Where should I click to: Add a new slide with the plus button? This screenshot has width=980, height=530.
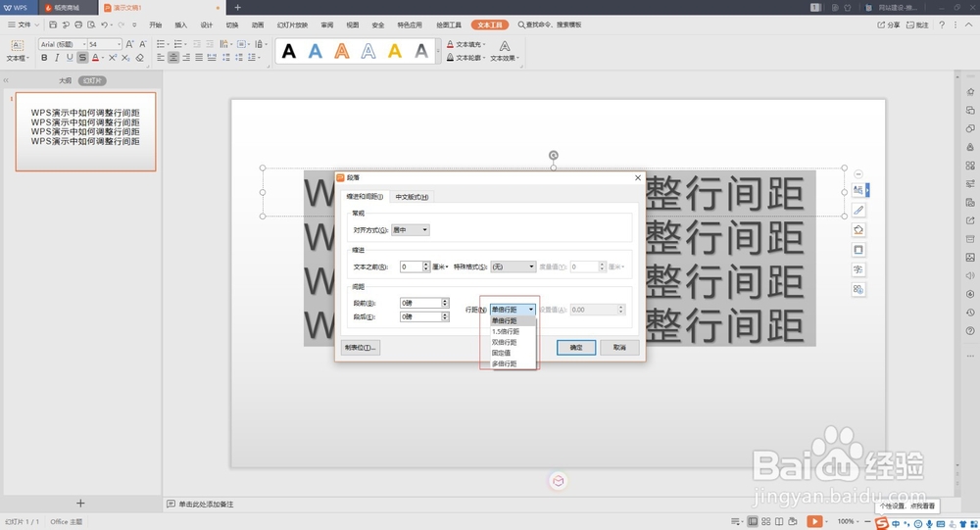pos(80,504)
